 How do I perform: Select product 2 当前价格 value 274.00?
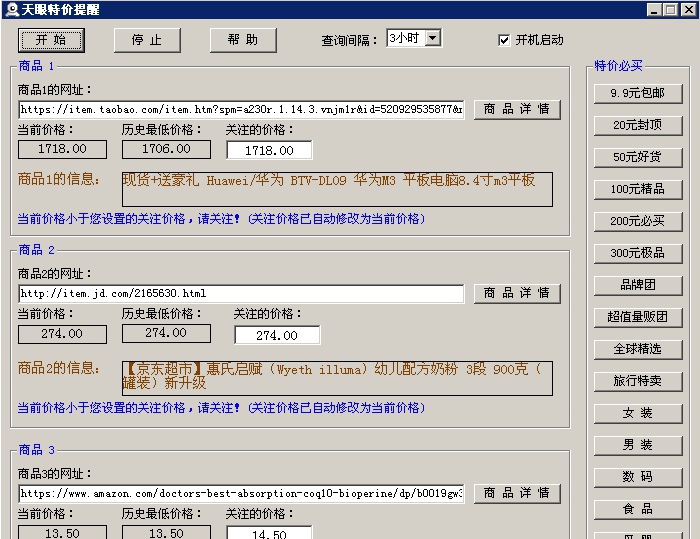62,334
